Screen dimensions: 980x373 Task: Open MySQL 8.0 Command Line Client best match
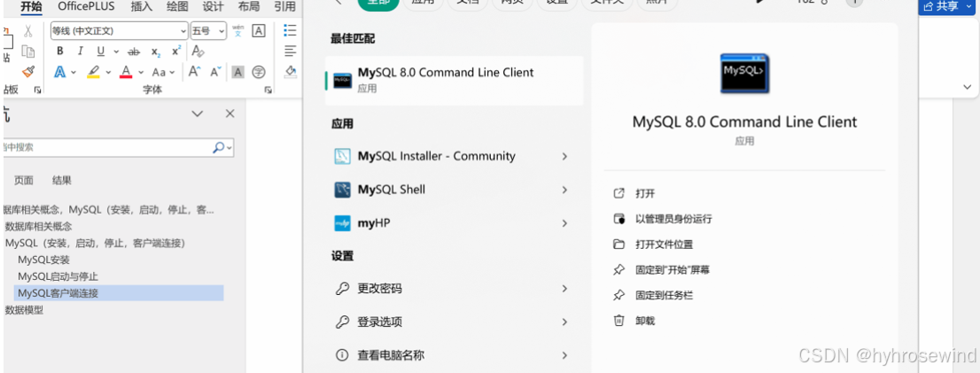[x=455, y=81]
